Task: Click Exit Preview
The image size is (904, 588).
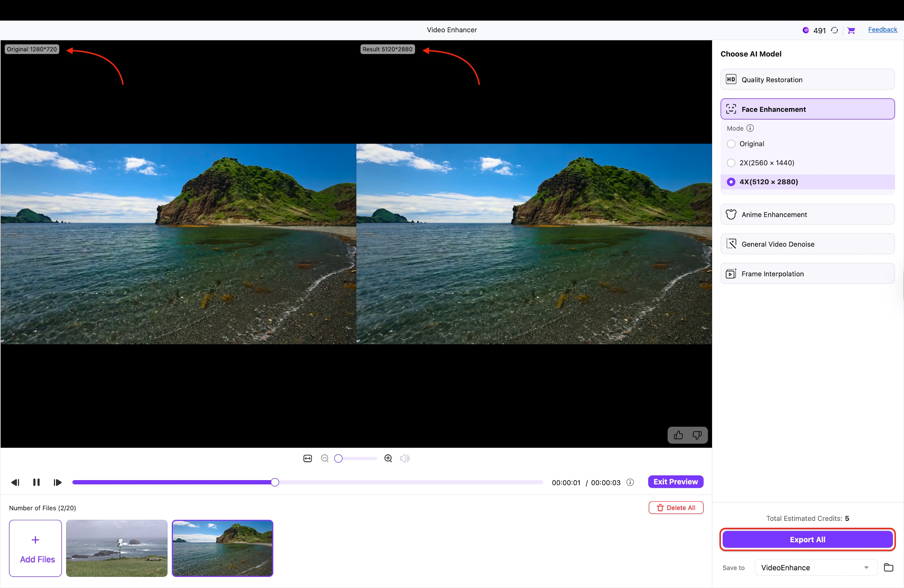Action: tap(676, 482)
